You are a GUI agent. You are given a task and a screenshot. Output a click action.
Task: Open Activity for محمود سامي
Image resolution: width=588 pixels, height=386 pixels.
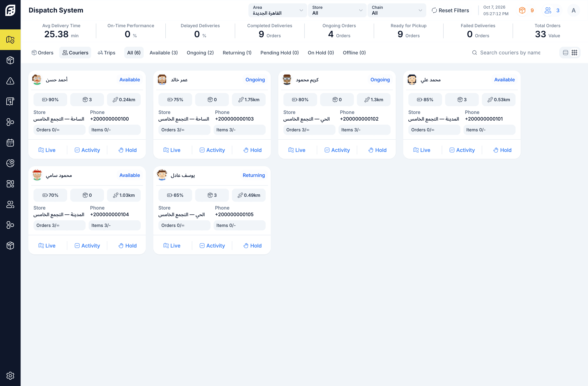(x=87, y=246)
